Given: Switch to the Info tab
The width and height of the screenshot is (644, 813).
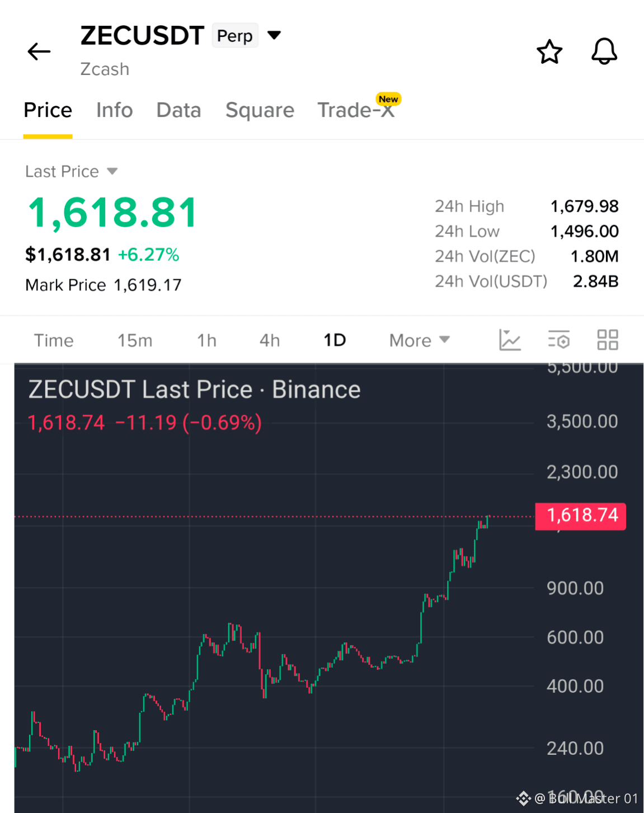Looking at the screenshot, I should (114, 110).
